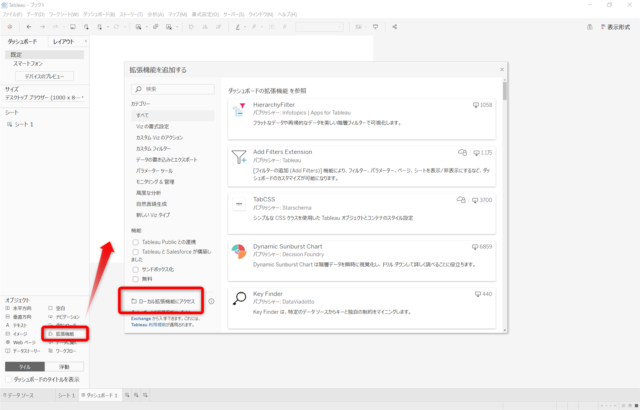Open the size dropdown デスクトップ ブラウザー

pos(44,98)
